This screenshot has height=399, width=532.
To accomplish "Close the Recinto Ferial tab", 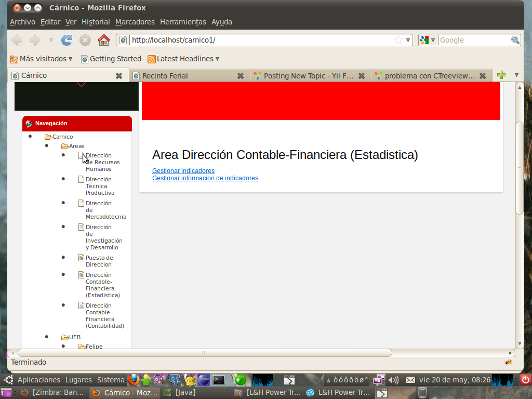I will coord(241,76).
